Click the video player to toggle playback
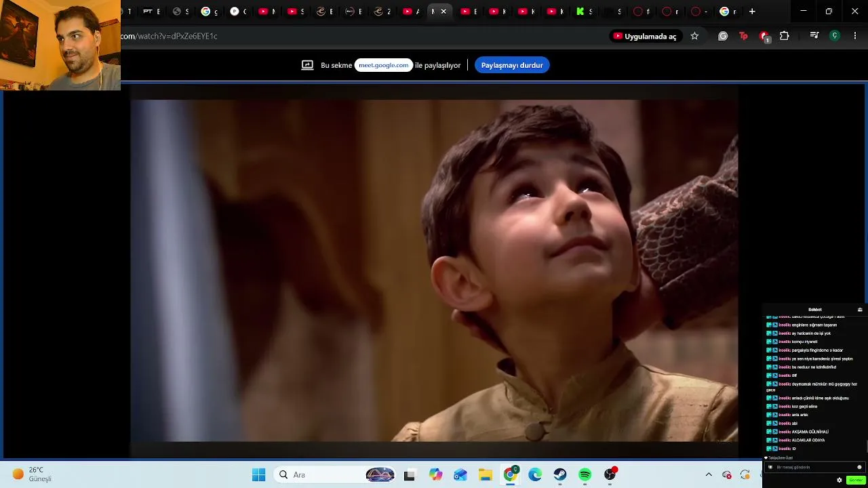868x488 pixels. pos(434,271)
